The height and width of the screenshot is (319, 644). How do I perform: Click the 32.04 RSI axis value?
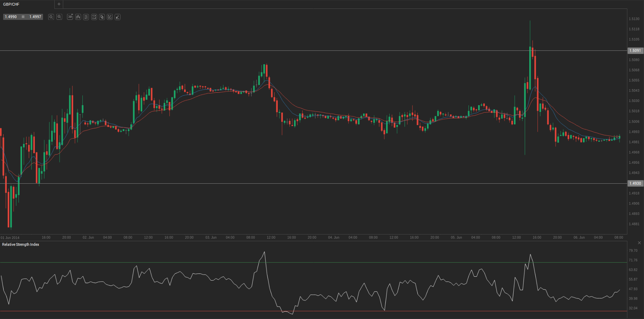coord(633,308)
